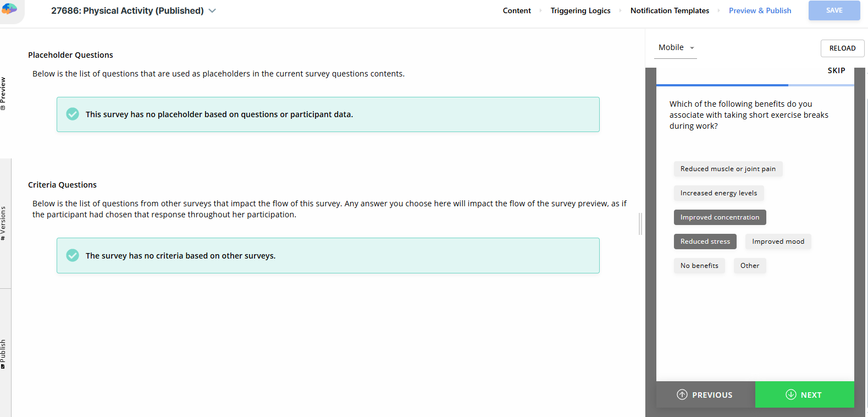Deselect the 'Reduced stress' answer chip
Image resolution: width=868 pixels, height=417 pixels.
pyautogui.click(x=705, y=242)
